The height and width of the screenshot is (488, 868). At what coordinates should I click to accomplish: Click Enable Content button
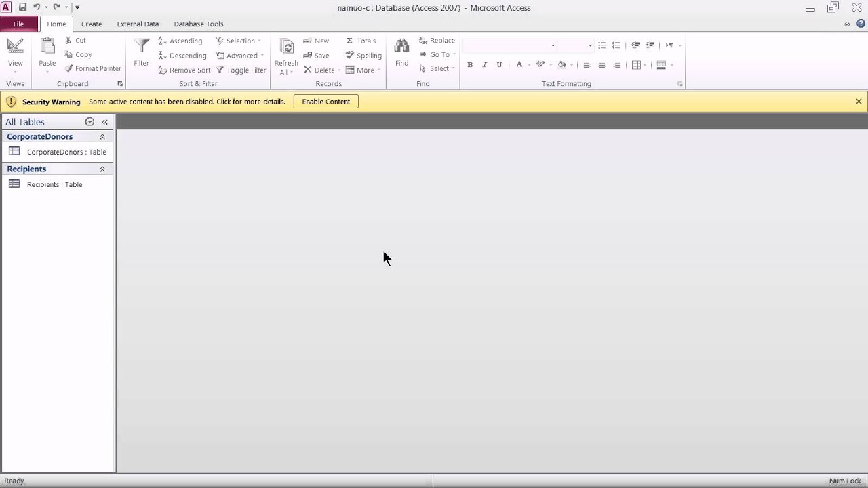pos(326,102)
